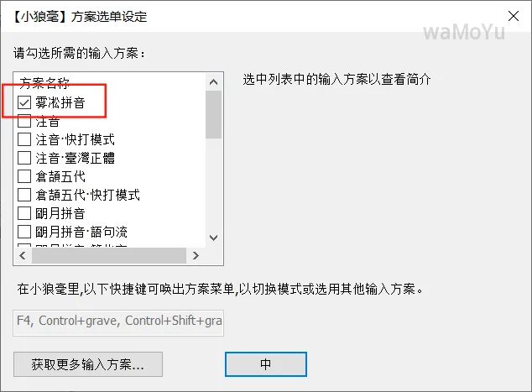532x392 pixels.
Task: Select the 雾凇拼音 list item text
Action: tap(60, 102)
